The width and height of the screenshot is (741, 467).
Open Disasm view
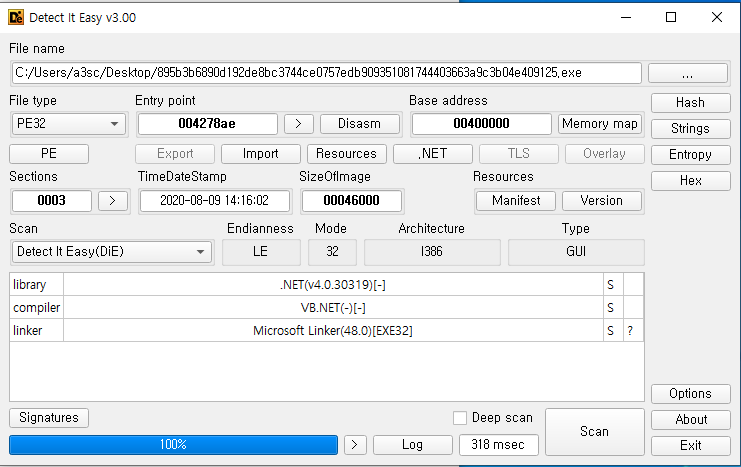coord(360,124)
